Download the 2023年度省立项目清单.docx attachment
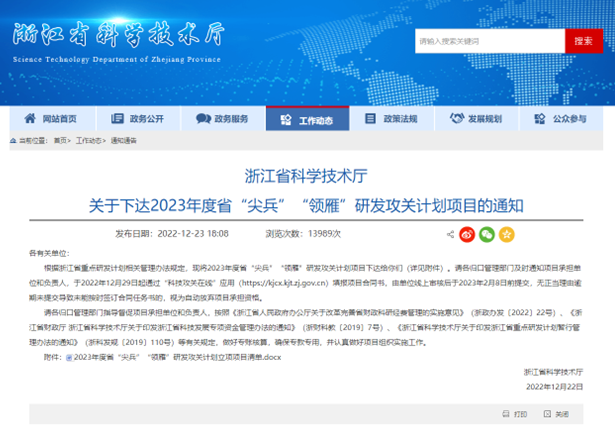The height and width of the screenshot is (432, 615). click(177, 357)
